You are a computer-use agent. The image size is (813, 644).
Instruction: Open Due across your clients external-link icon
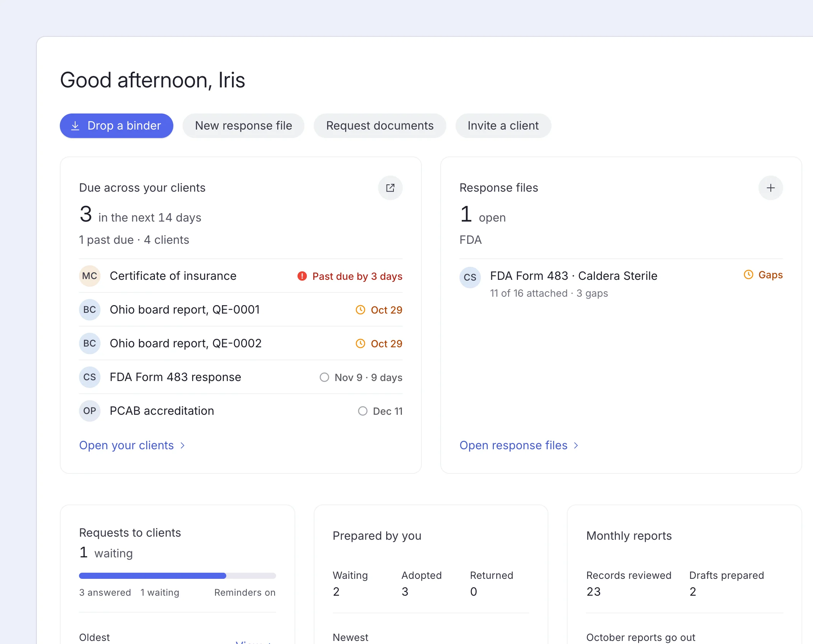(x=390, y=188)
